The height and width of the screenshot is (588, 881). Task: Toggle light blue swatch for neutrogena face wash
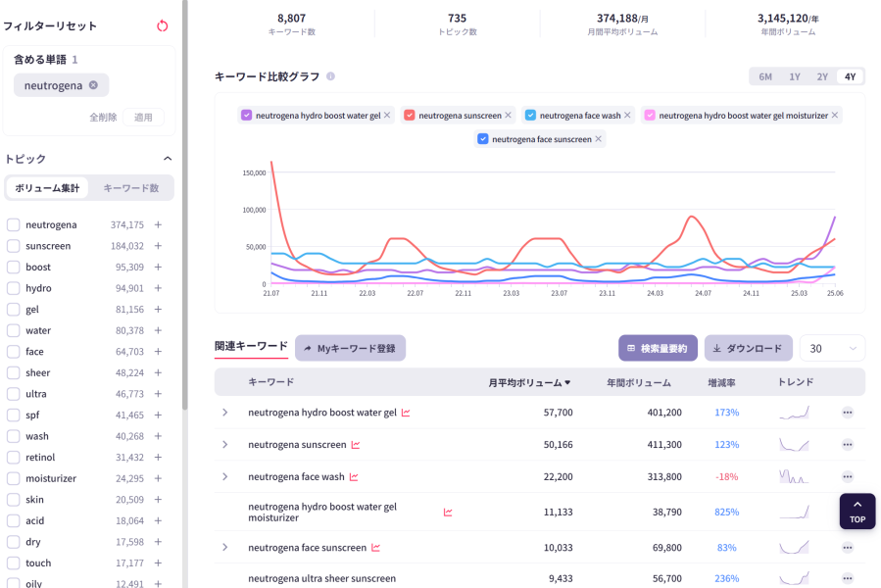[530, 116]
